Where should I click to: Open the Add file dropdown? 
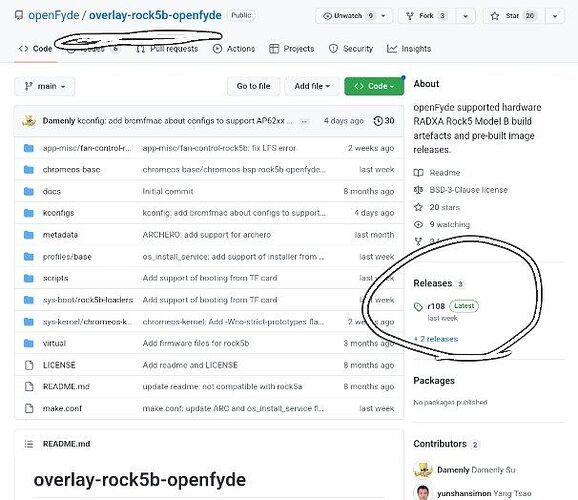[312, 86]
